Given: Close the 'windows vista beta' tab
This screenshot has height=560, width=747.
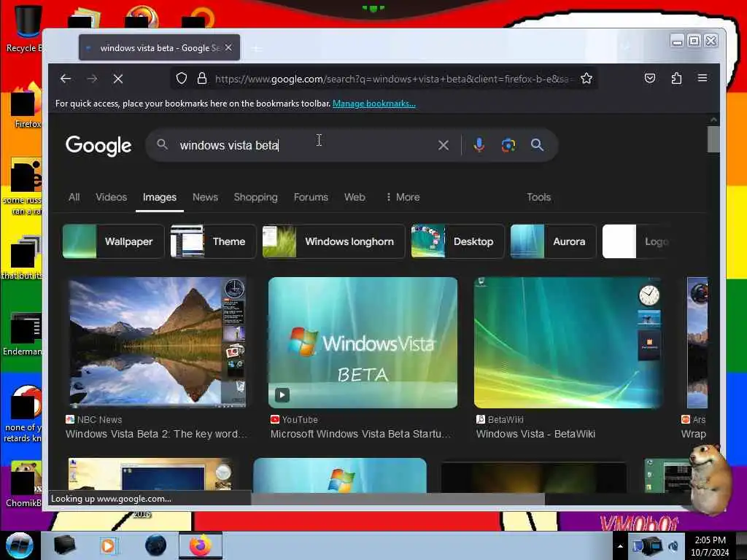Looking at the screenshot, I should click(228, 47).
